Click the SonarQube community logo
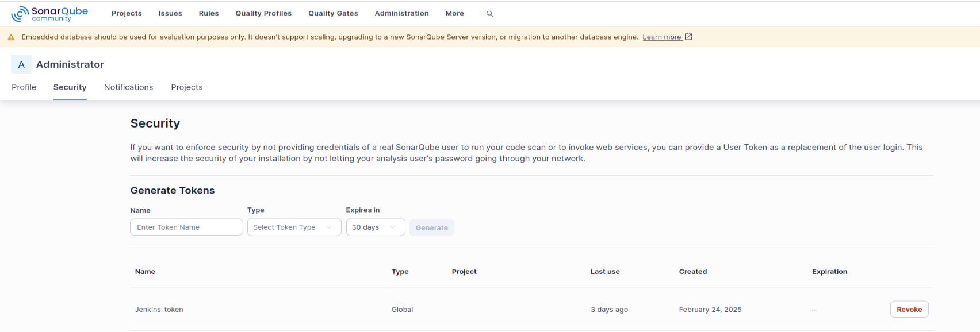 click(x=49, y=14)
